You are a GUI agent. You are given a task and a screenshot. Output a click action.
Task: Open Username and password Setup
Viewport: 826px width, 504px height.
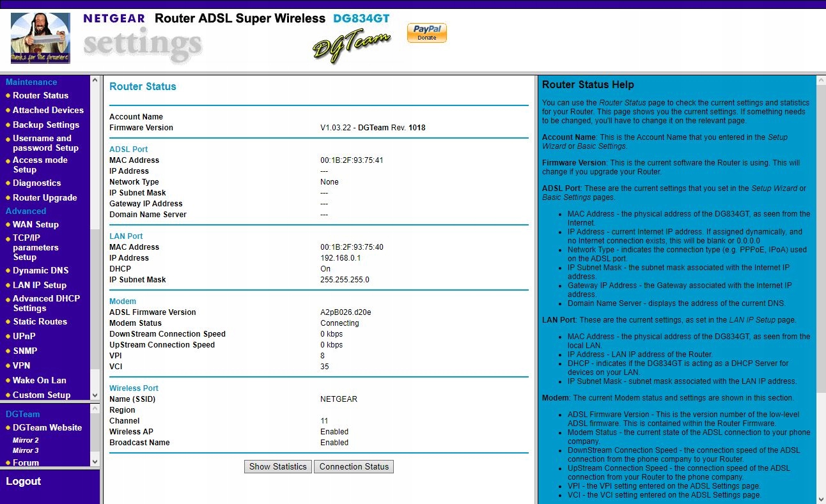tap(45, 143)
